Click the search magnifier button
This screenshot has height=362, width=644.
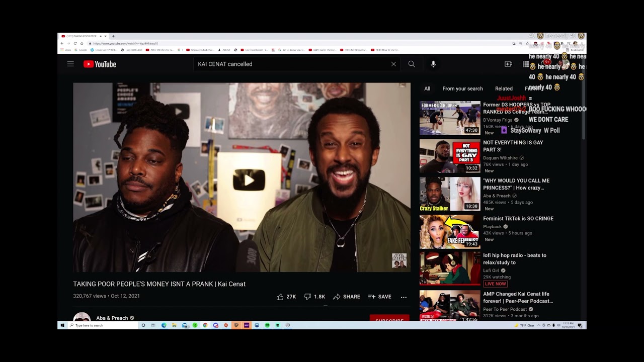tap(412, 64)
